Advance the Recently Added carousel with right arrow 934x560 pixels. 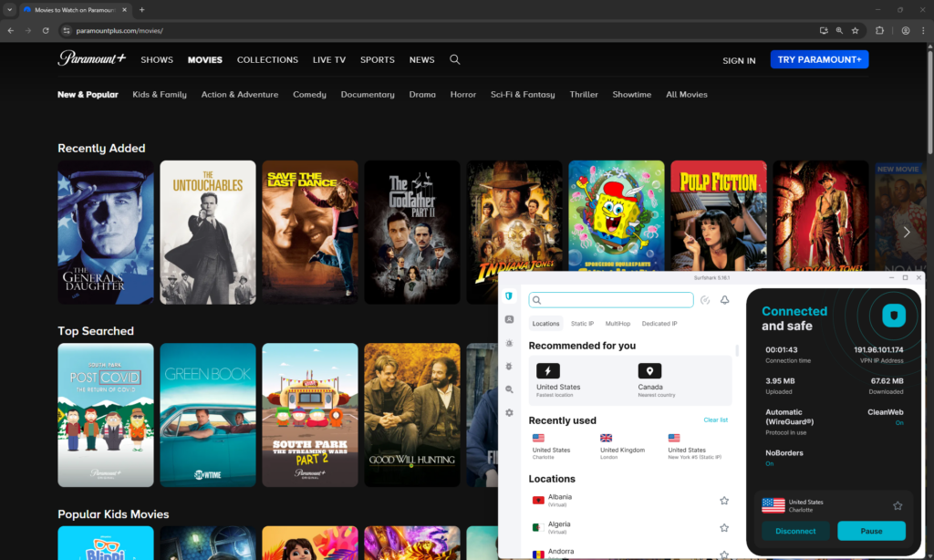pyautogui.click(x=906, y=233)
